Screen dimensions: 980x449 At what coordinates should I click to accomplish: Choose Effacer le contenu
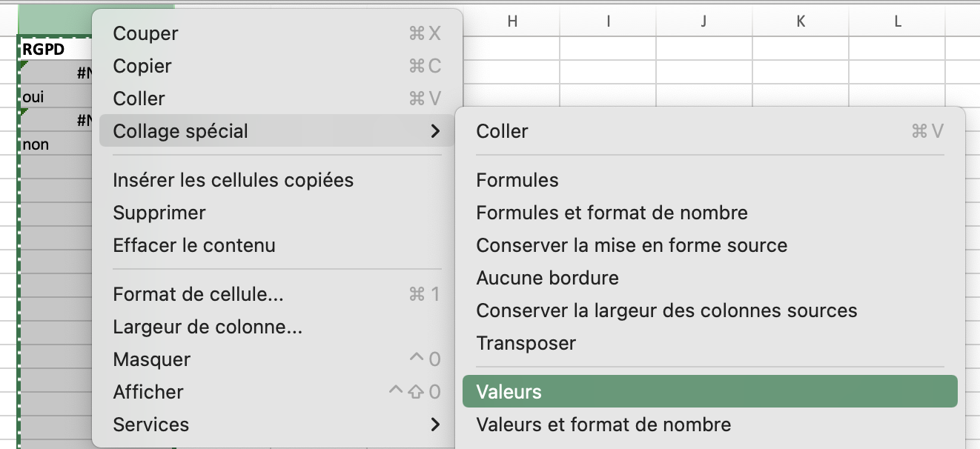coord(193,245)
